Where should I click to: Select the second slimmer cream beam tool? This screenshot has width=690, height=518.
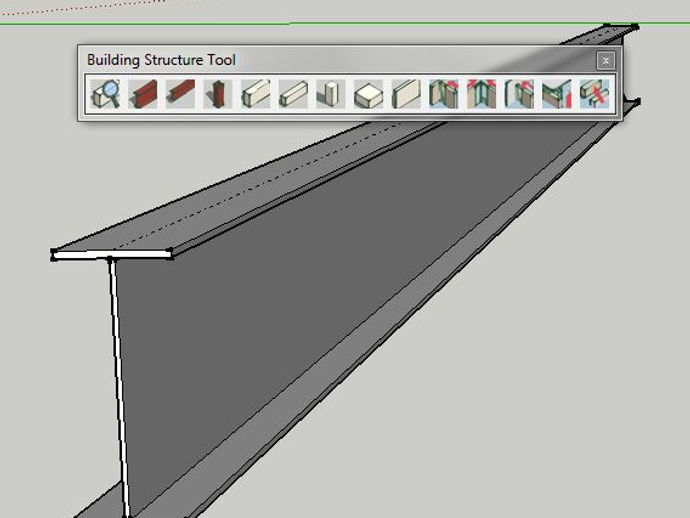[293, 94]
